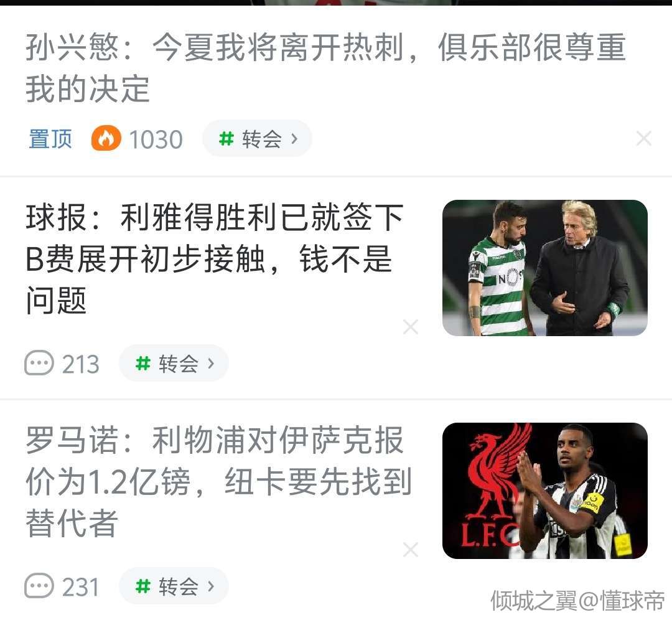672x620 pixels.
Task: Open the 孙兴慜 leaving Tottenham headline
Action: pyautogui.click(x=325, y=68)
